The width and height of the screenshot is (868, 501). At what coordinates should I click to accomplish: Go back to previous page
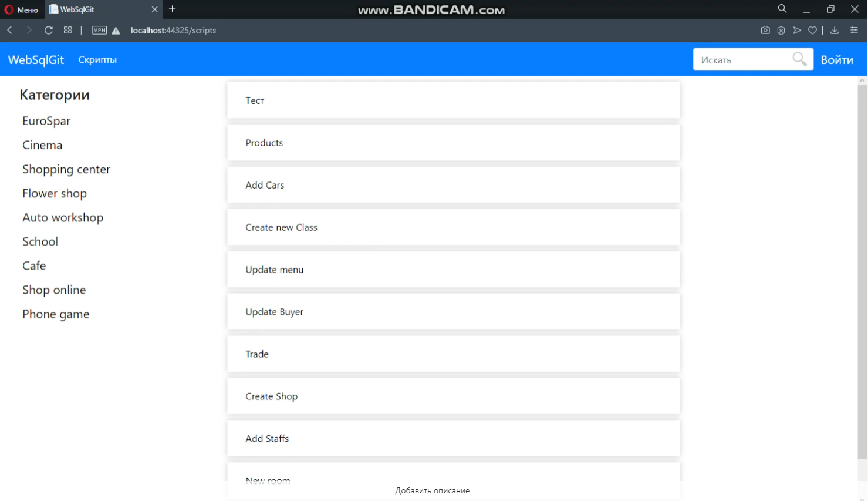(x=10, y=30)
